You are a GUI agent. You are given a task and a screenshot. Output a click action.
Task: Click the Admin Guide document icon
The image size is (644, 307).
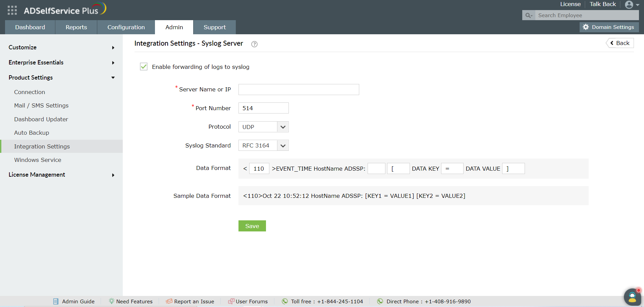55,301
